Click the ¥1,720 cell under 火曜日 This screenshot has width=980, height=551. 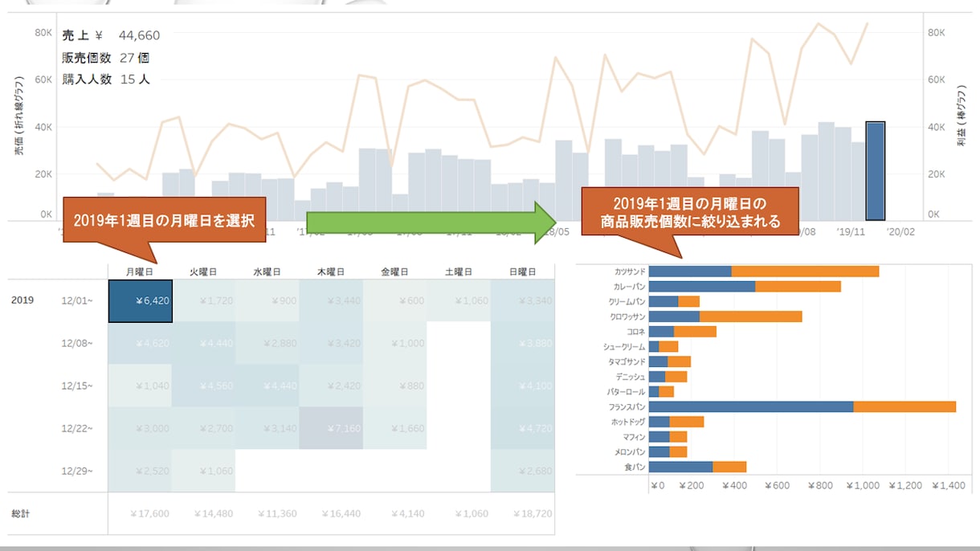(x=204, y=301)
